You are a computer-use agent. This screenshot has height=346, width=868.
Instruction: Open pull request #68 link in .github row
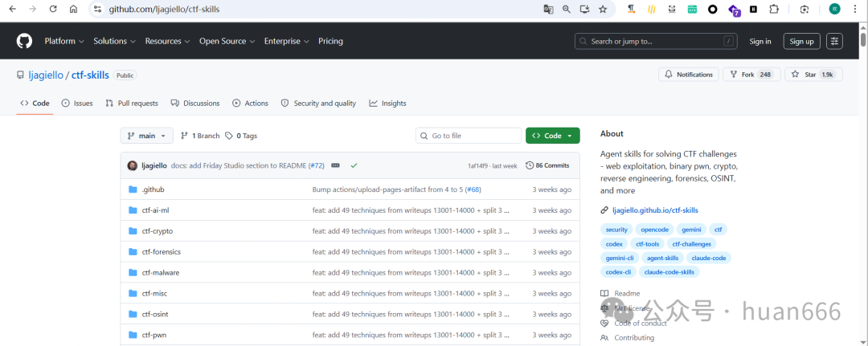[473, 189]
